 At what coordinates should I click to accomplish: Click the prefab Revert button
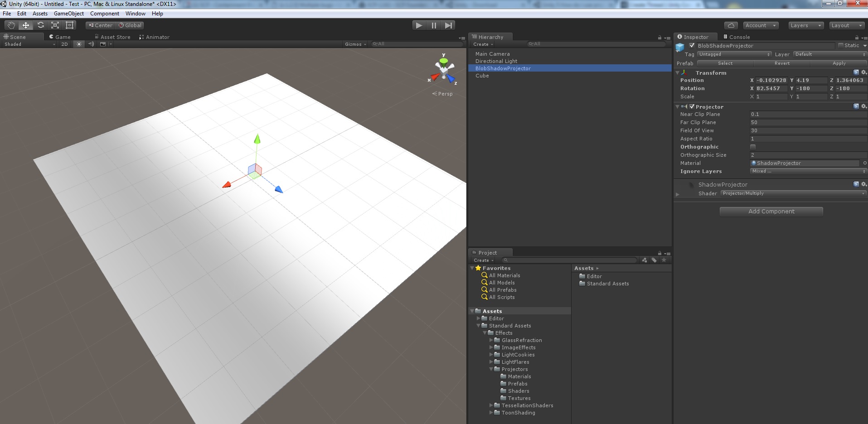tap(782, 63)
